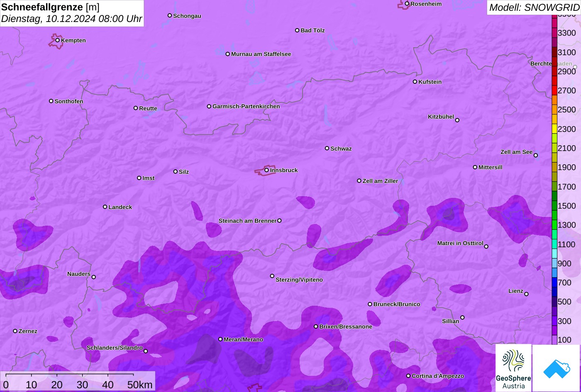Select the 'Brixen/Bressanone' label
This screenshot has width=581, height=392.
pyautogui.click(x=346, y=326)
